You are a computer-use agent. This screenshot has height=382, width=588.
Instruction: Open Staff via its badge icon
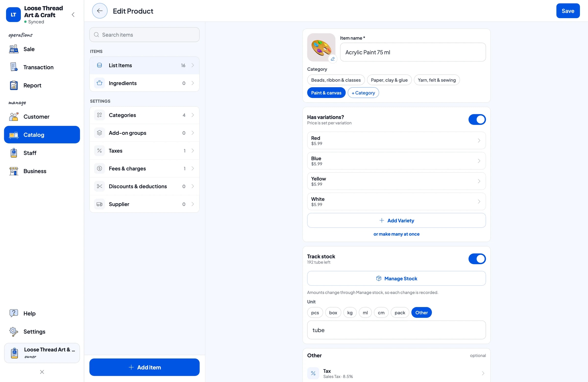(x=13, y=153)
